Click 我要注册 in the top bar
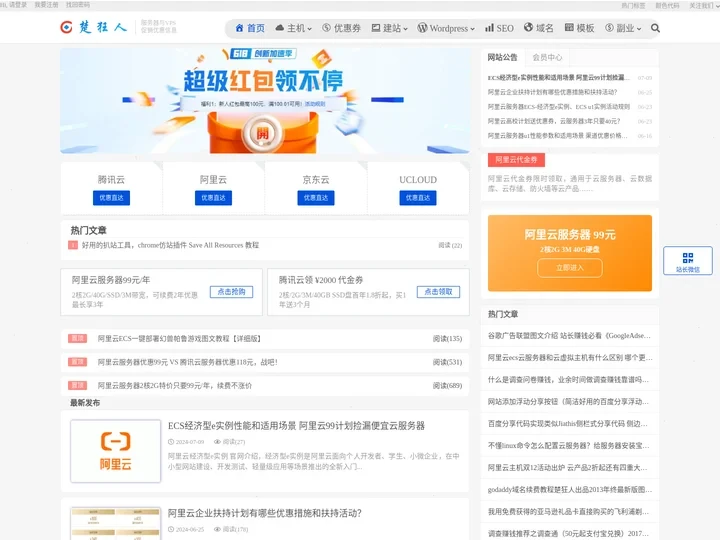The height and width of the screenshot is (540, 720). click(x=46, y=5)
